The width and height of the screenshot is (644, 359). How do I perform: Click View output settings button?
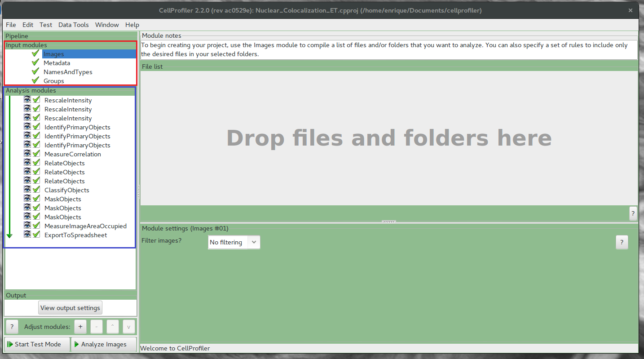70,308
